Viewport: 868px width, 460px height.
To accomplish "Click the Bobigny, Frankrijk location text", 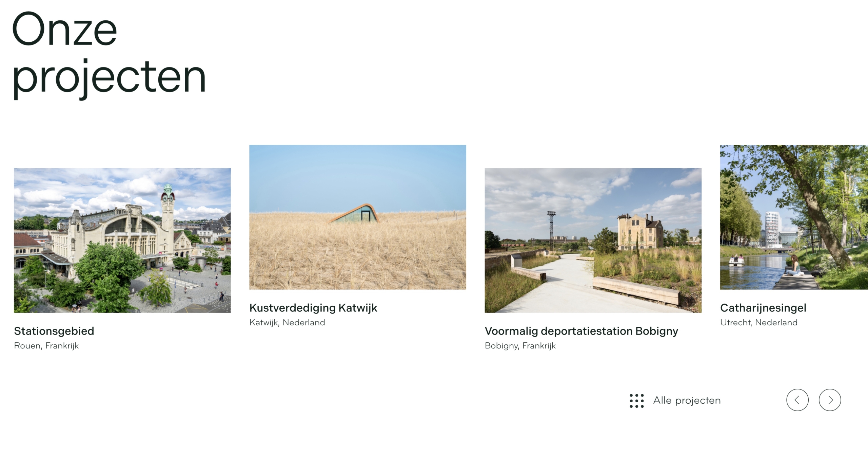I will 520,346.
